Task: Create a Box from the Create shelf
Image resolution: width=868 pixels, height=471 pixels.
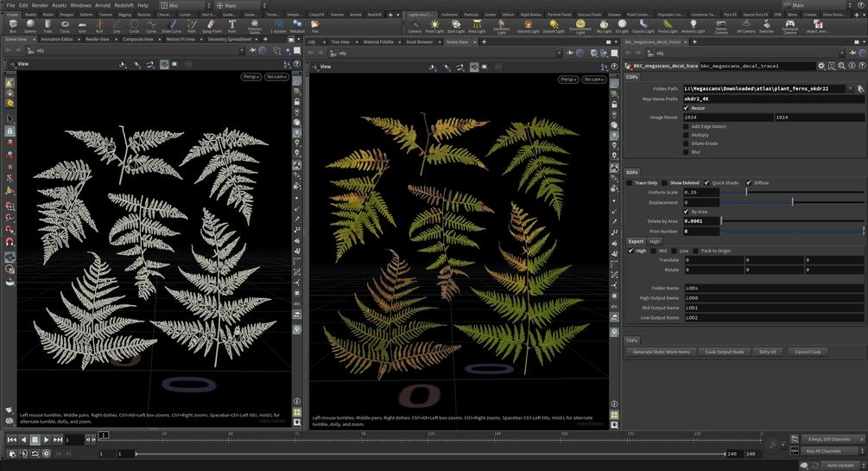Action: (x=13, y=25)
